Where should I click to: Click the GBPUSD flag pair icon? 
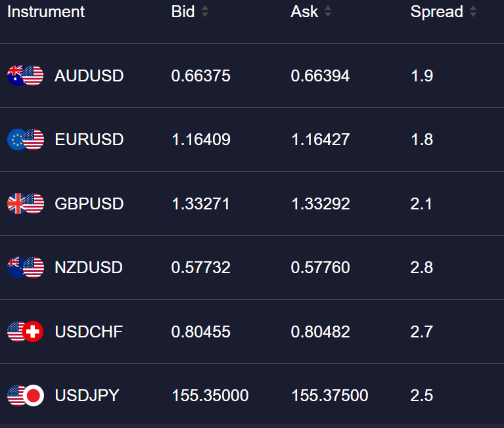(25, 203)
